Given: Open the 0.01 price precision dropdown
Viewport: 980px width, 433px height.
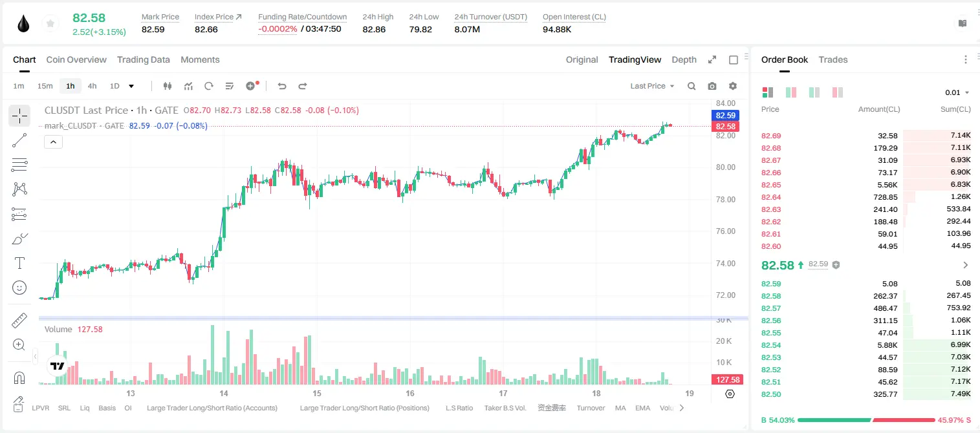Looking at the screenshot, I should pyautogui.click(x=957, y=92).
